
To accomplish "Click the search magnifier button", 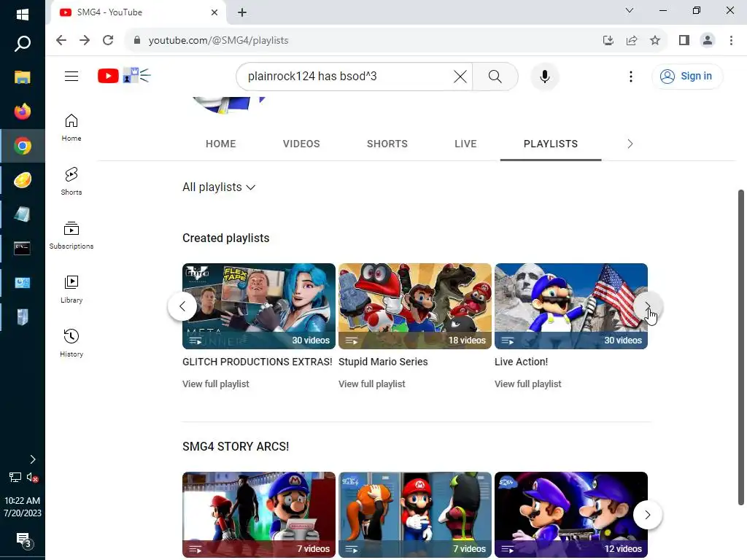I will pyautogui.click(x=495, y=76).
